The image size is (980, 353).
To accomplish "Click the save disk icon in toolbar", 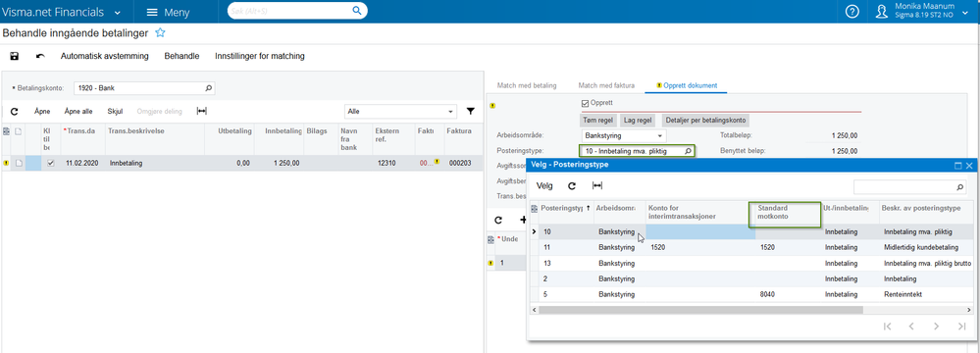I will [15, 56].
